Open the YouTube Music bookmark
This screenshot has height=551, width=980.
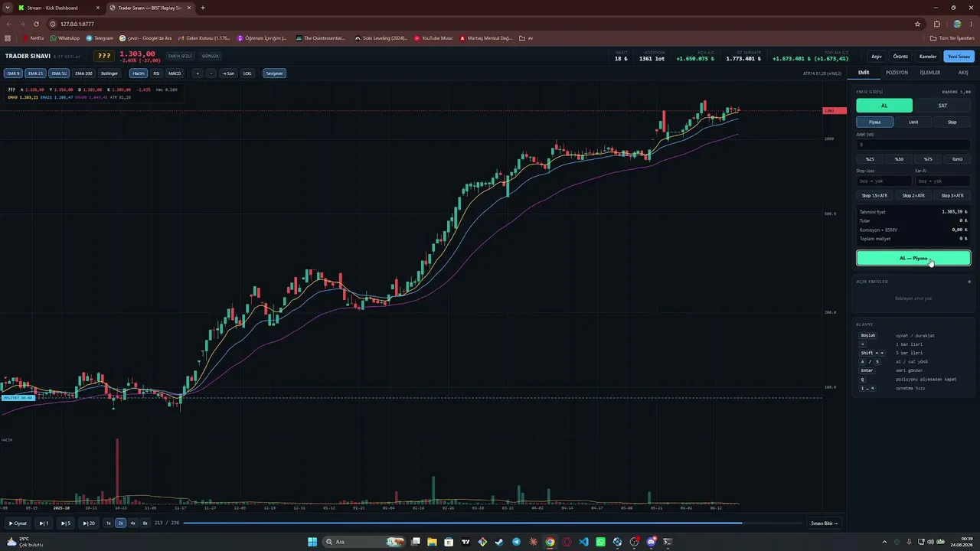[433, 37]
